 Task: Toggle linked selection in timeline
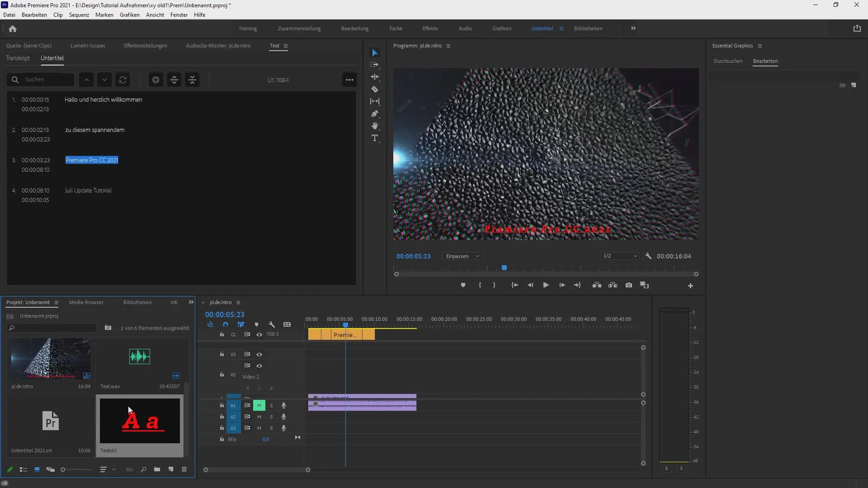(241, 324)
